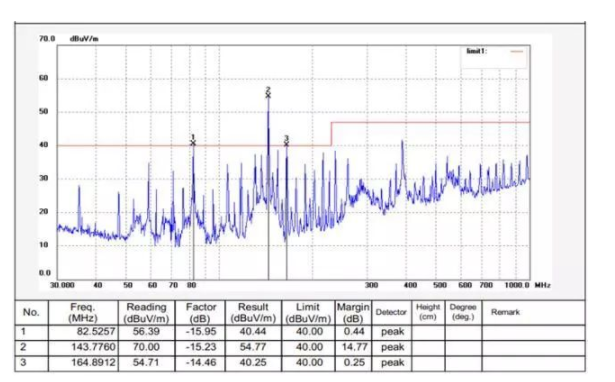
Task: Click the Height (cm) column header
Action: coord(428,312)
